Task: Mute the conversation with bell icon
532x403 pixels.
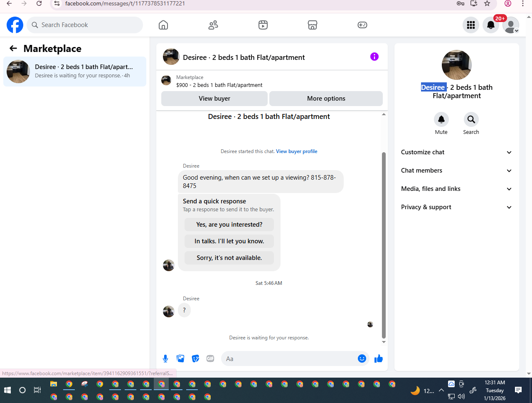Action: [441, 119]
